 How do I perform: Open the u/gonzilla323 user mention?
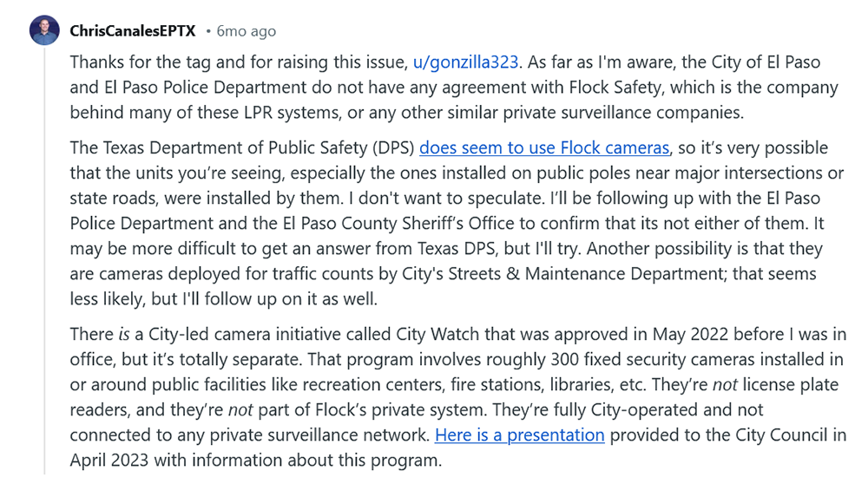click(467, 62)
